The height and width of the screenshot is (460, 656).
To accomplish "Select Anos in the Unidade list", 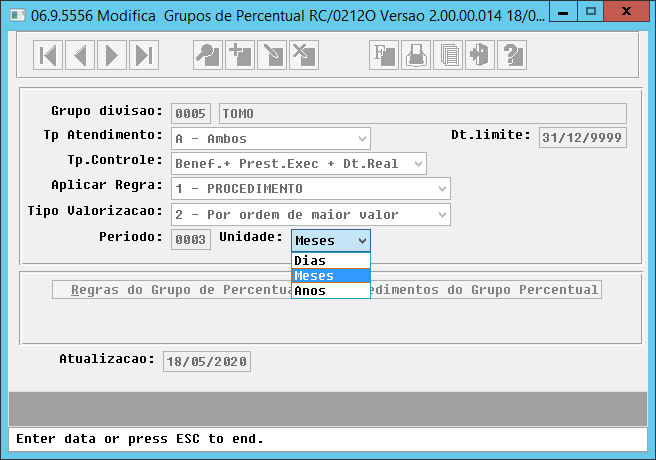I will [331, 291].
